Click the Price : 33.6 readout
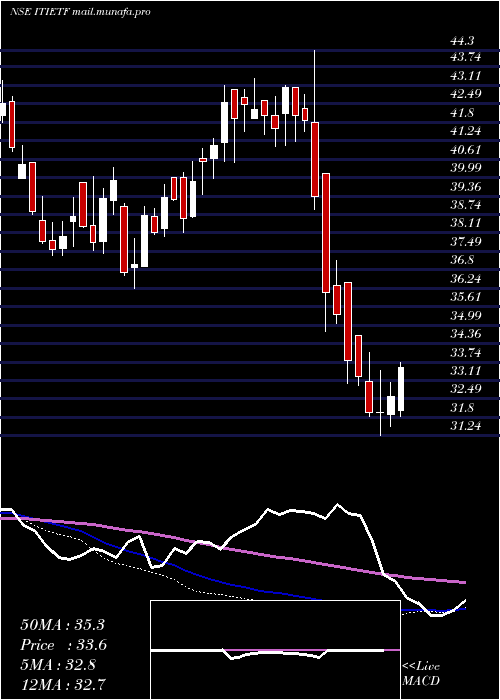This screenshot has height=700, width=500. coord(63,645)
